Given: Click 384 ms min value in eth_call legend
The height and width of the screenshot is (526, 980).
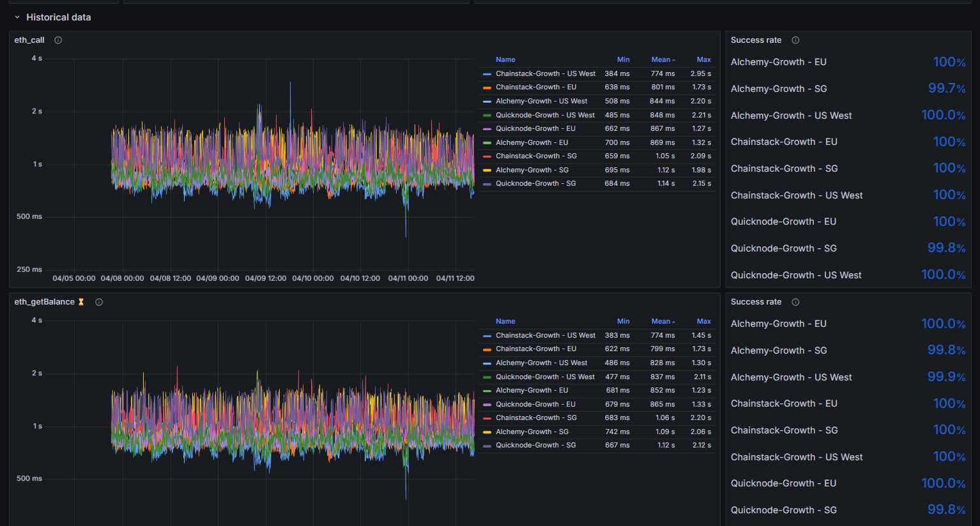Looking at the screenshot, I should tap(617, 73).
